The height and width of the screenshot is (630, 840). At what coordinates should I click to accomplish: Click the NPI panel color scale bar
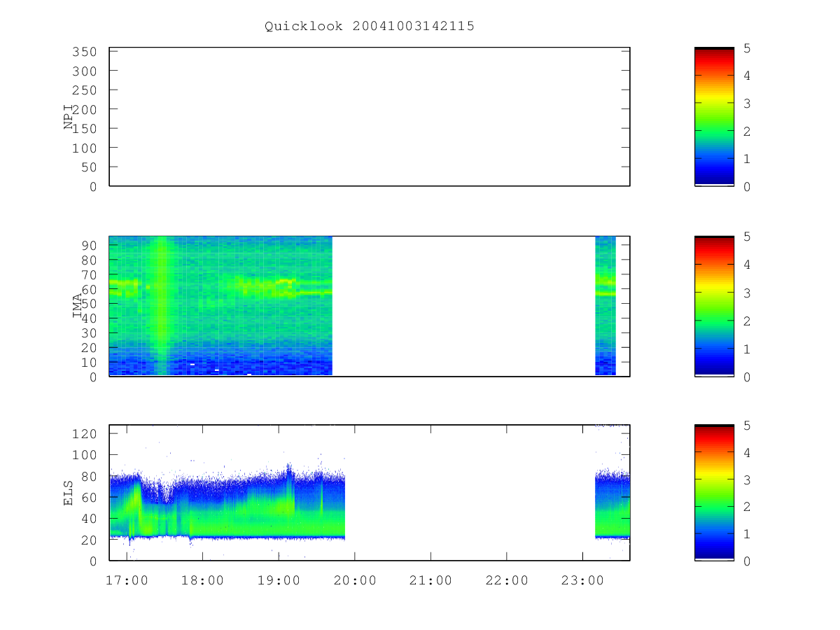point(714,117)
